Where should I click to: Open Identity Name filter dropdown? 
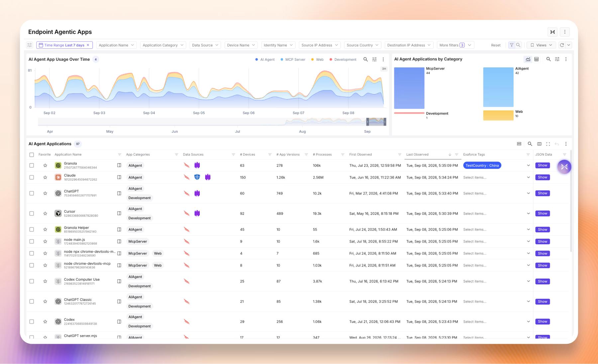coord(278,45)
